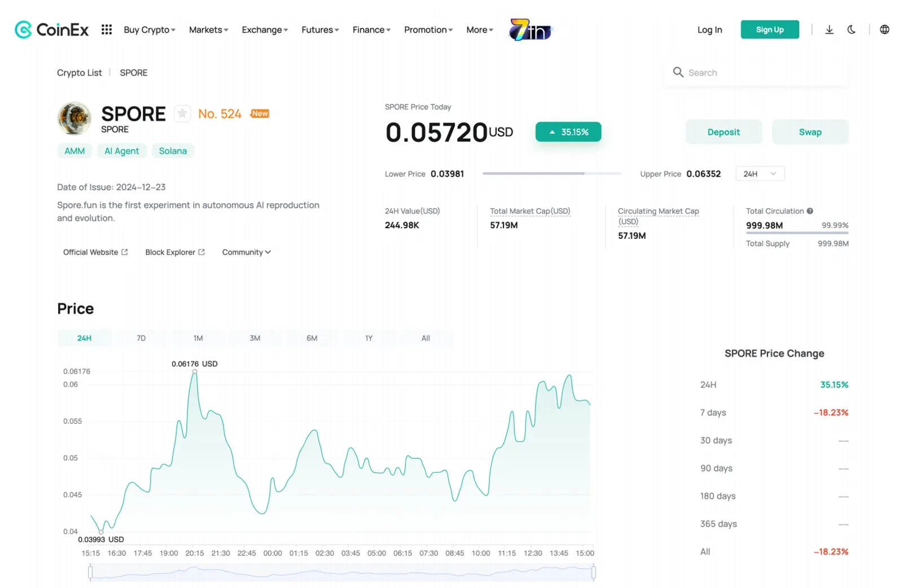Click Official Website external link icon

125,252
